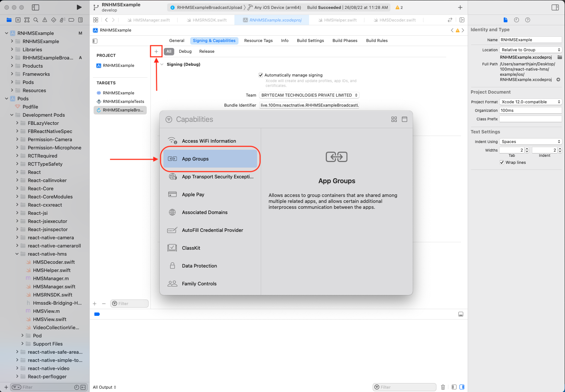This screenshot has height=392, width=565.
Task: Hide the right inspector panel
Action: pyautogui.click(x=555, y=7)
